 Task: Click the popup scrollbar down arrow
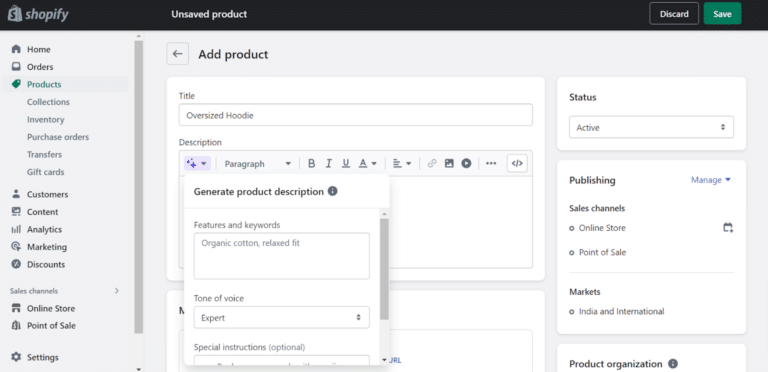[x=384, y=360]
